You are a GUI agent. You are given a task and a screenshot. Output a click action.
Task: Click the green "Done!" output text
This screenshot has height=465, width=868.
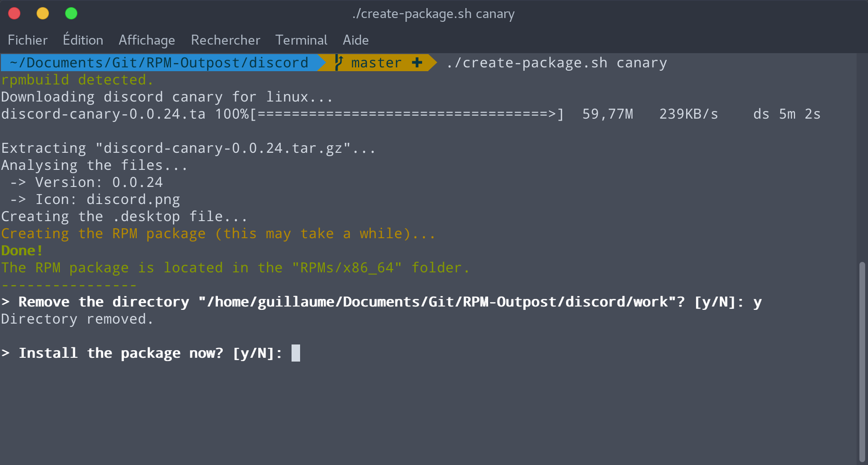click(22, 251)
